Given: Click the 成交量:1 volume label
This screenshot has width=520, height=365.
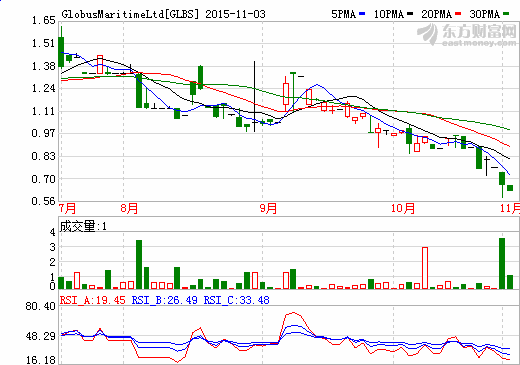Looking at the screenshot, I should [x=83, y=227].
